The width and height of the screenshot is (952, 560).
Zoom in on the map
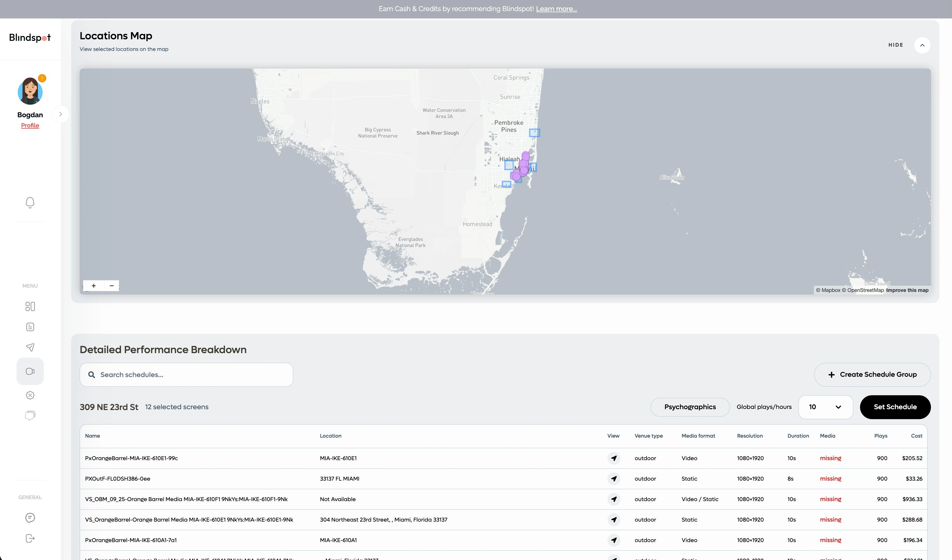click(94, 286)
